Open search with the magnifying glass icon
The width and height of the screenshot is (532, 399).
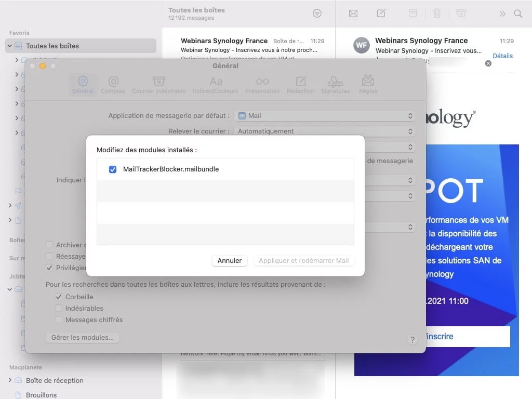518,14
